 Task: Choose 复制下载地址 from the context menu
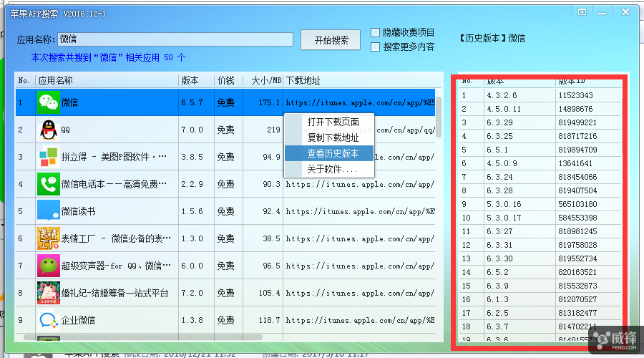click(333, 137)
